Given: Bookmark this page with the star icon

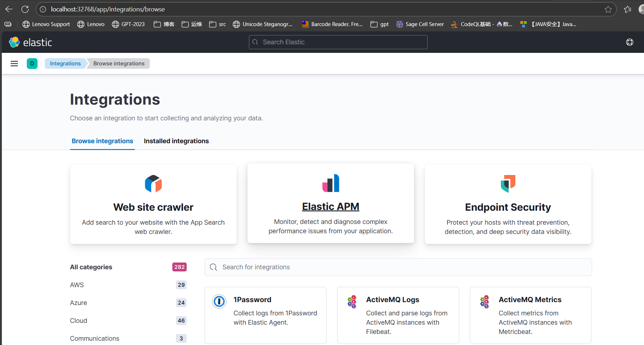Looking at the screenshot, I should 608,9.
